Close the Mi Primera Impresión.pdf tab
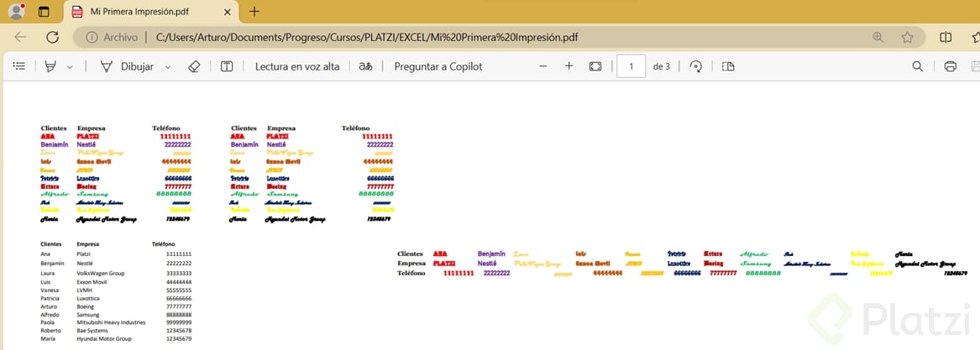 point(227,12)
